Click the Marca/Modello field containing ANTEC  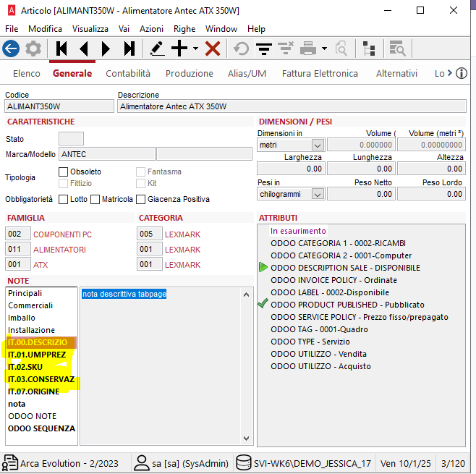[106, 154]
